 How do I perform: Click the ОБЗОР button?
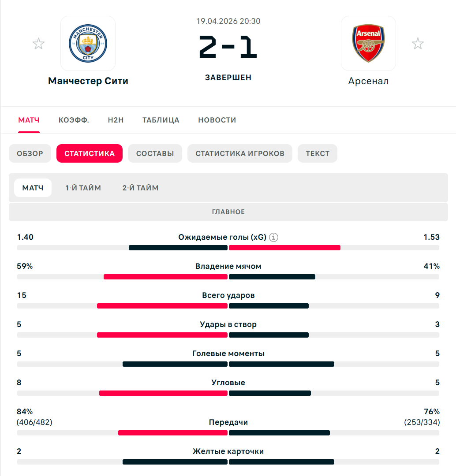pyautogui.click(x=30, y=153)
